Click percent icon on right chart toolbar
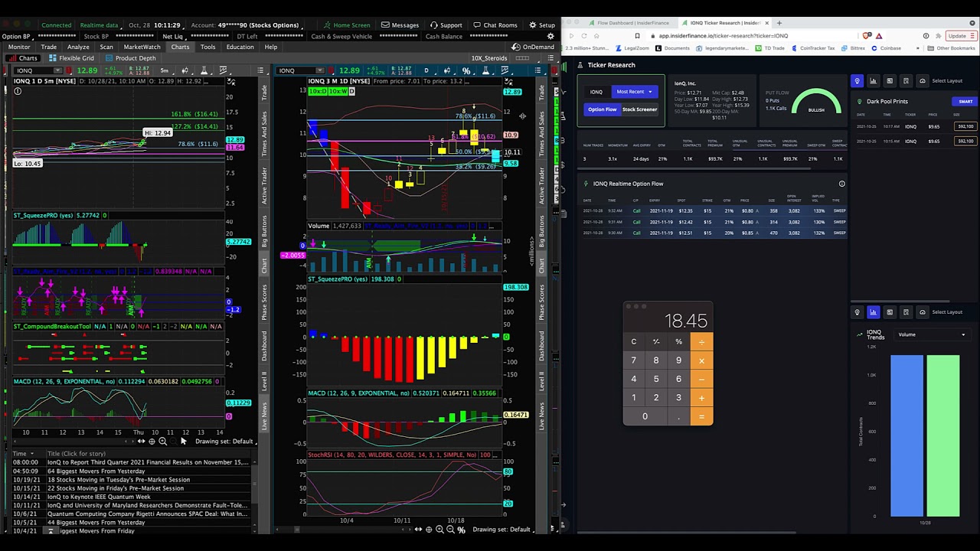980x551 pixels. (465, 70)
